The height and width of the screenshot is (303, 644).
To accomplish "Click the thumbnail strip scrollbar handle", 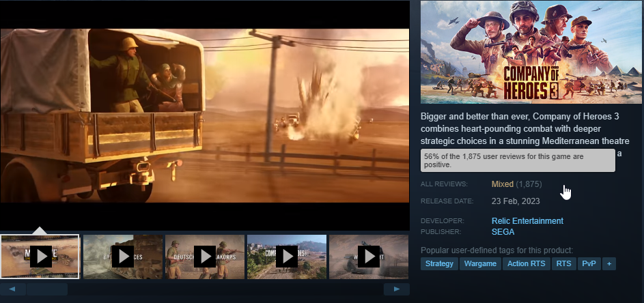I will point(47,289).
